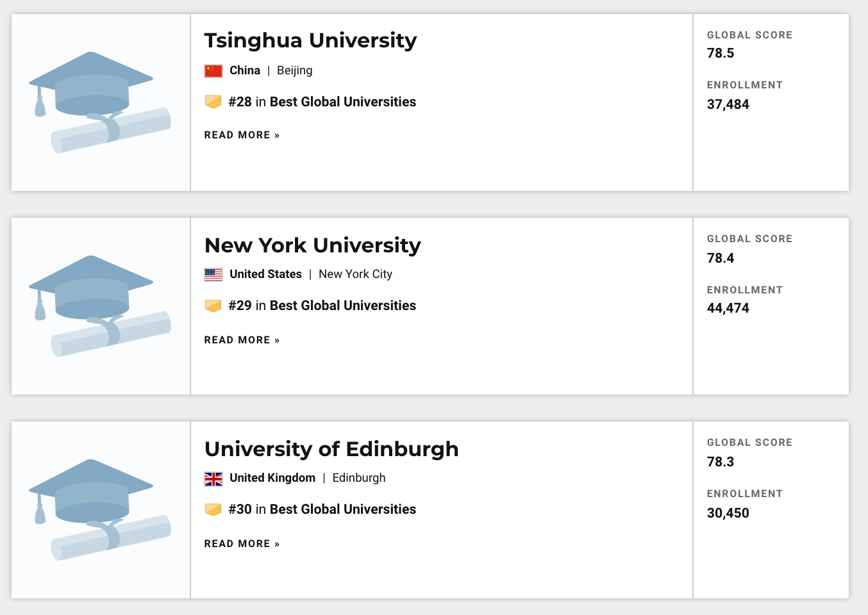The height and width of the screenshot is (615, 868).
Task: Select the #30 in Best Global Universities link
Action: 322,509
